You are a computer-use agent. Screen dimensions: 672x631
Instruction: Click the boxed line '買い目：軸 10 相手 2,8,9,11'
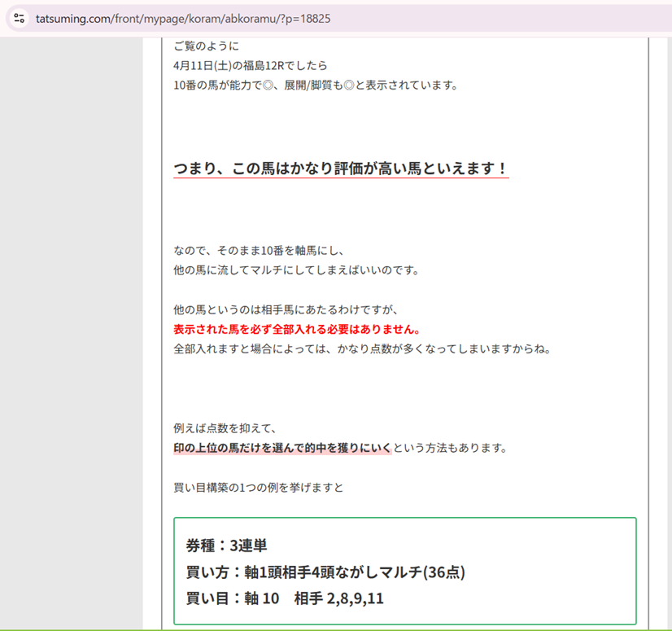[x=285, y=598]
